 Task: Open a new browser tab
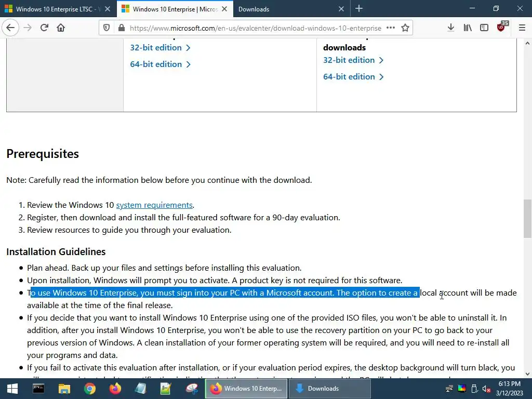359,9
